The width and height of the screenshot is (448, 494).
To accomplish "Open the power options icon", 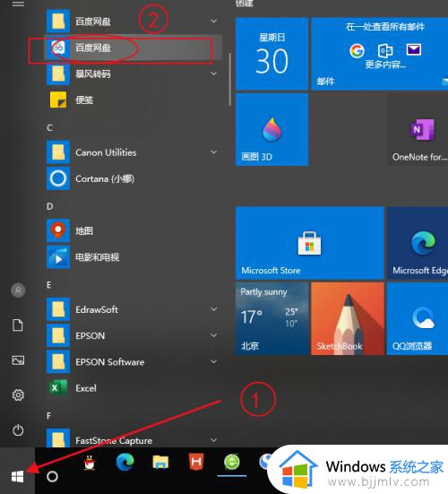I will (x=18, y=430).
